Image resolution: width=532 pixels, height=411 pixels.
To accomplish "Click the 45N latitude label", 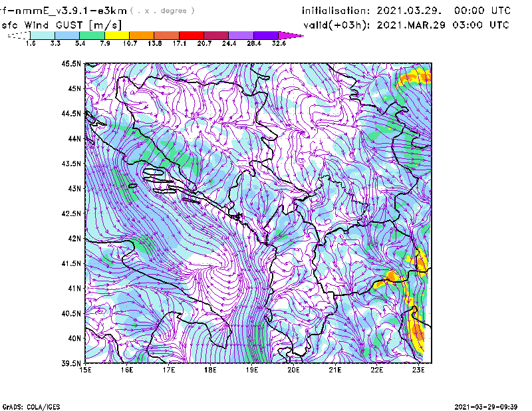I will tap(74, 88).
